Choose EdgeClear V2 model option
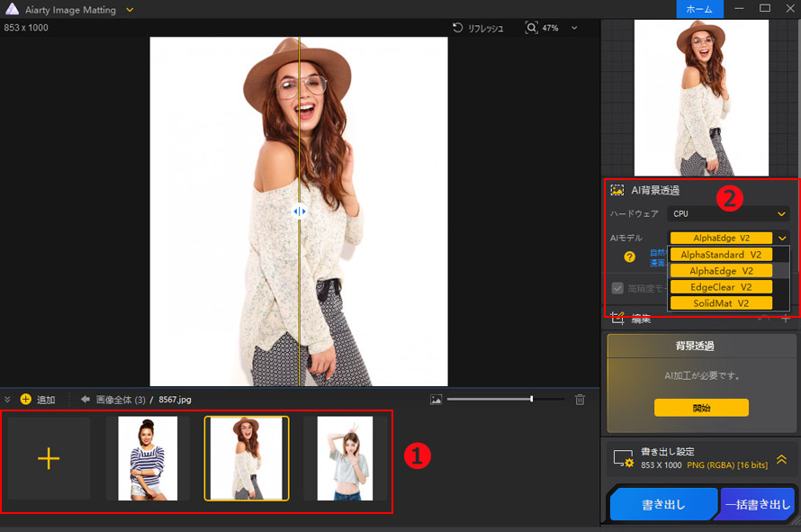 (x=720, y=287)
